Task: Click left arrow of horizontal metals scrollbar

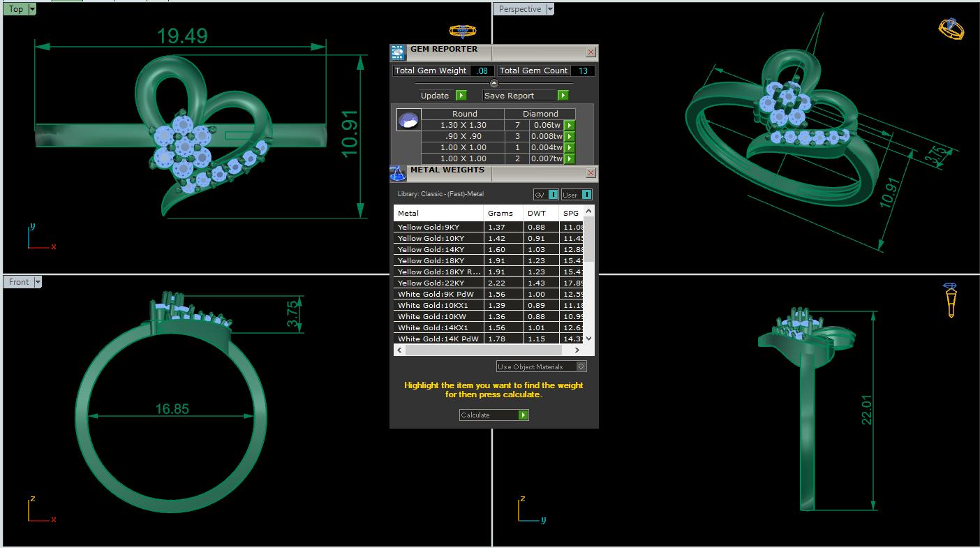Action: [x=399, y=350]
